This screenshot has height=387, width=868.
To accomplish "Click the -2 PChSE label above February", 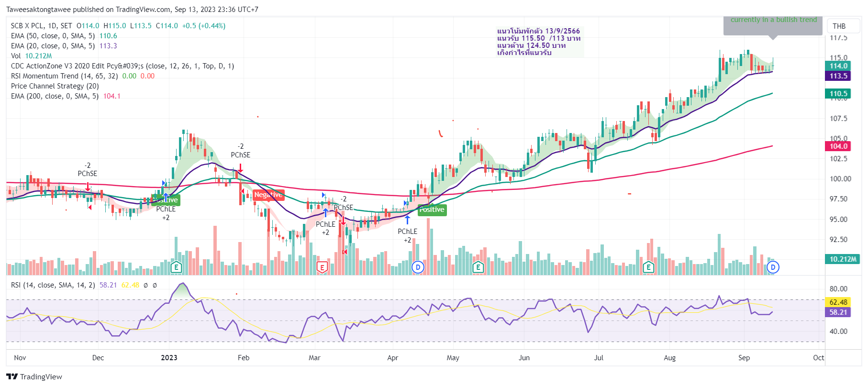I will click(241, 151).
